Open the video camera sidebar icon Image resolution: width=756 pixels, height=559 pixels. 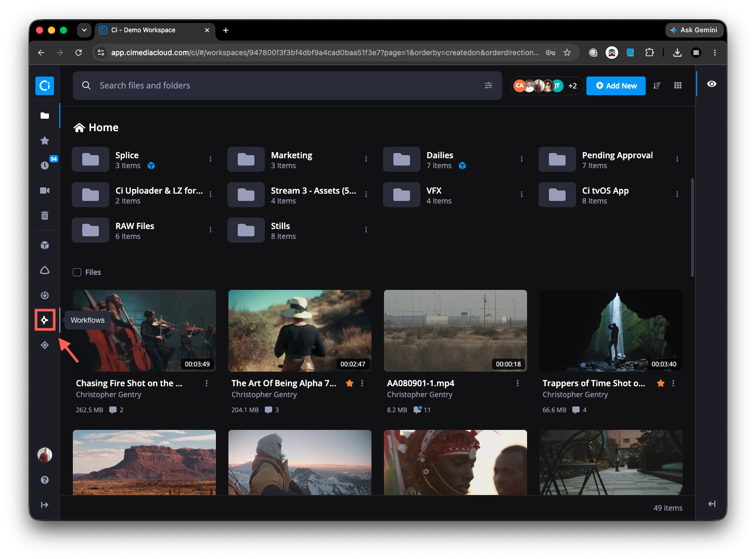(x=45, y=190)
